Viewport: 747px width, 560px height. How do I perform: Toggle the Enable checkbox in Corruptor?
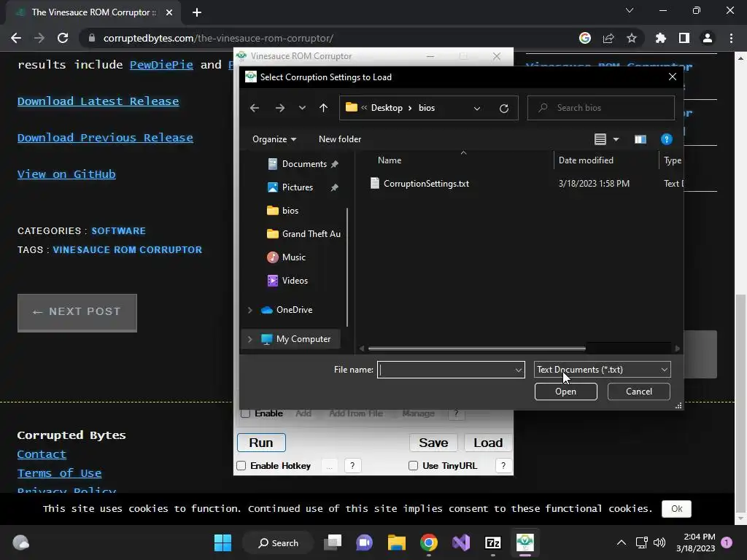245,413
